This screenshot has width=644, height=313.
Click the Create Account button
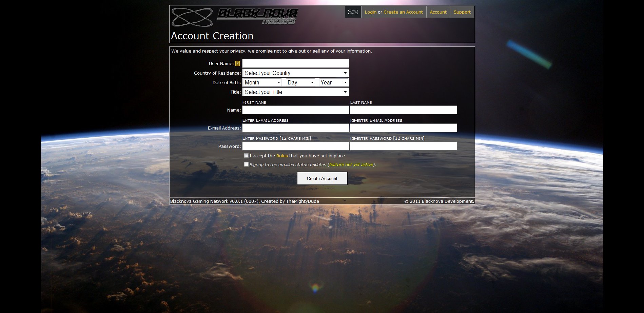tap(322, 178)
